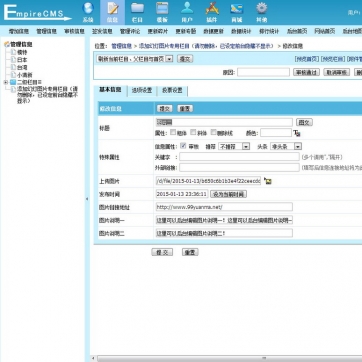
Task: Select 小清新 in the column tree
Action: [25, 75]
